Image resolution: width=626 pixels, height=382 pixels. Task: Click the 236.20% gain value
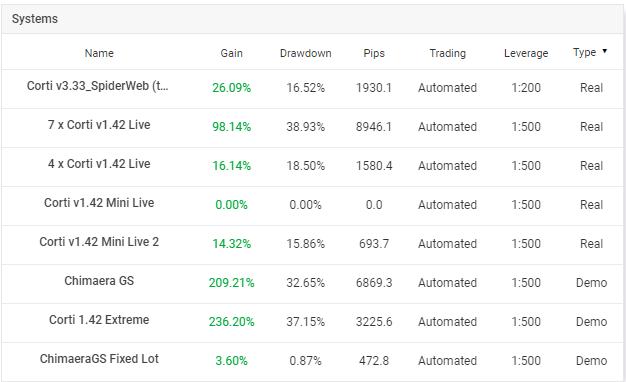pyautogui.click(x=232, y=322)
